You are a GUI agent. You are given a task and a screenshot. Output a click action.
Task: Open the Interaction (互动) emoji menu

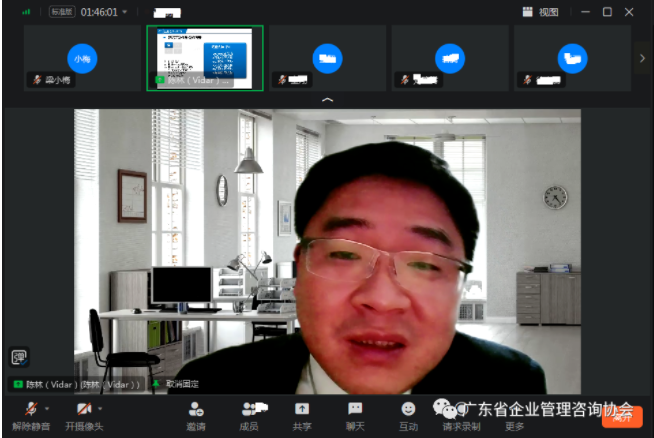(x=408, y=409)
